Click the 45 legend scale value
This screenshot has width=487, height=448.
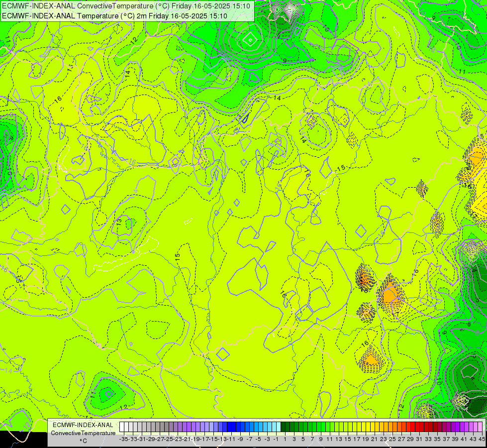click(482, 440)
